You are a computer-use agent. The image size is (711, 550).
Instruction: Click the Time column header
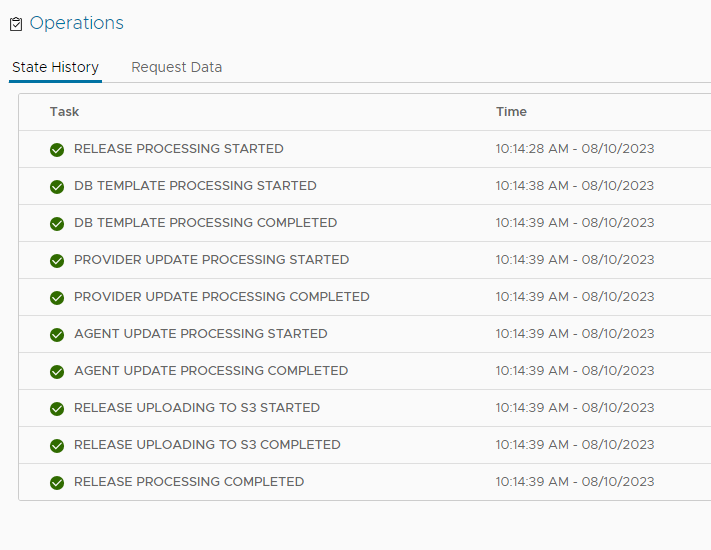[x=511, y=112]
